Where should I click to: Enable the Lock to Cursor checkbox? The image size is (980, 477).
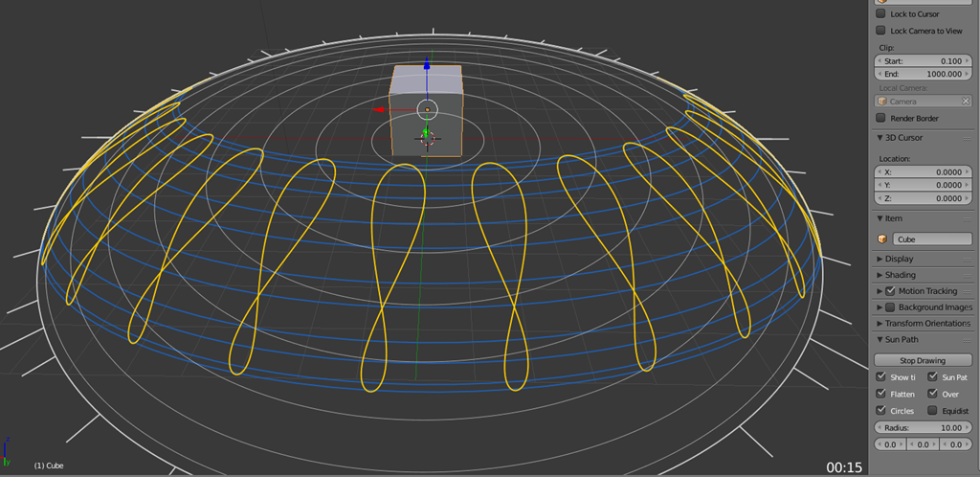(881, 14)
